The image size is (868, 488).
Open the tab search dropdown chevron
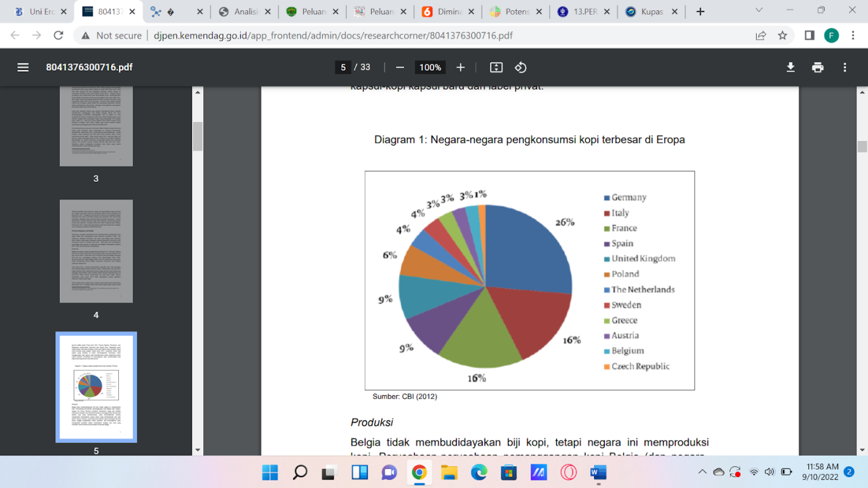point(759,11)
